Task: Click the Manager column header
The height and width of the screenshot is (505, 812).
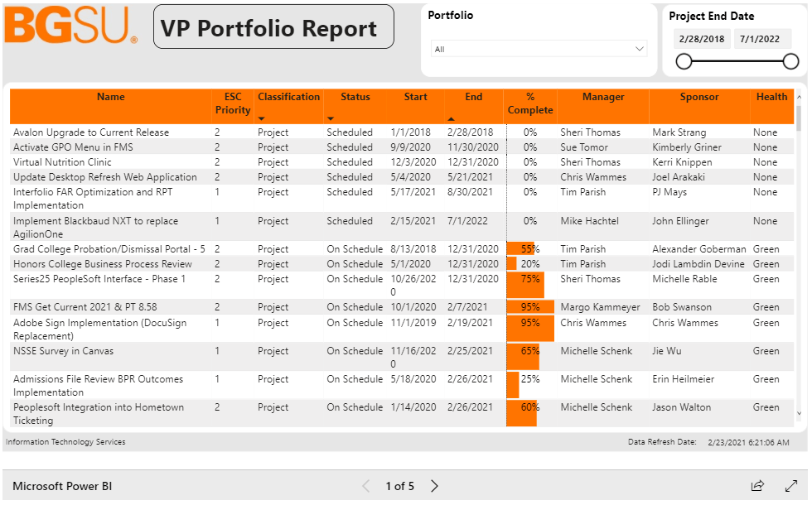Action: (x=602, y=98)
